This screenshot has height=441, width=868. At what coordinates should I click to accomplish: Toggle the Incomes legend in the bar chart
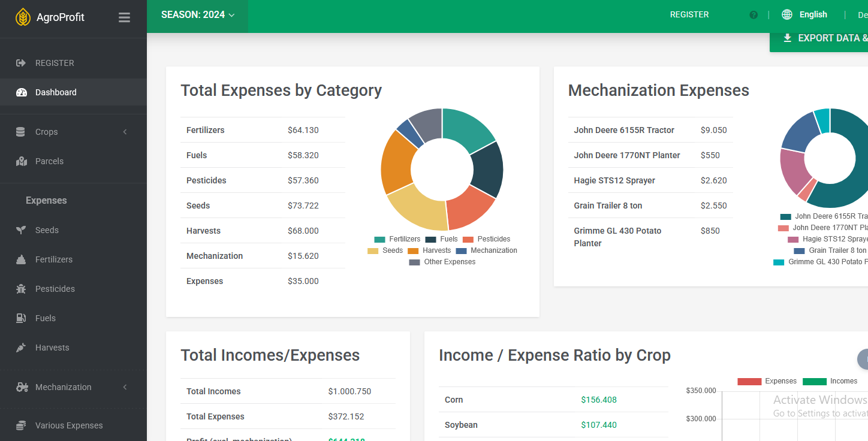pyautogui.click(x=830, y=381)
